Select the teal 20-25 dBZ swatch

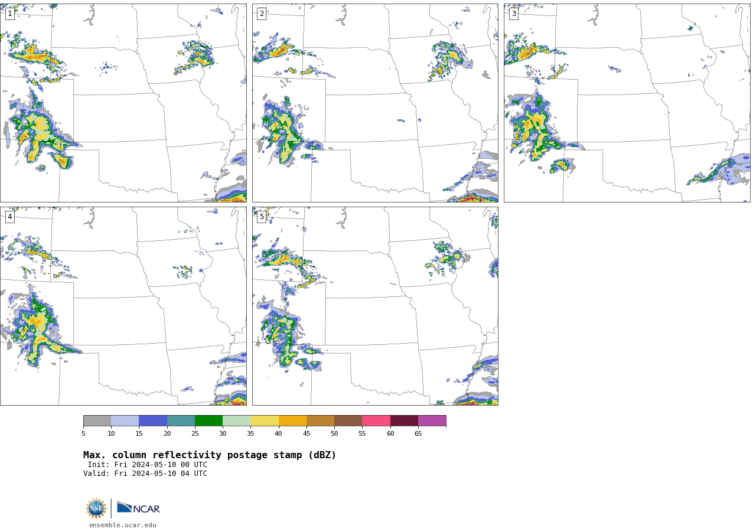181,421
